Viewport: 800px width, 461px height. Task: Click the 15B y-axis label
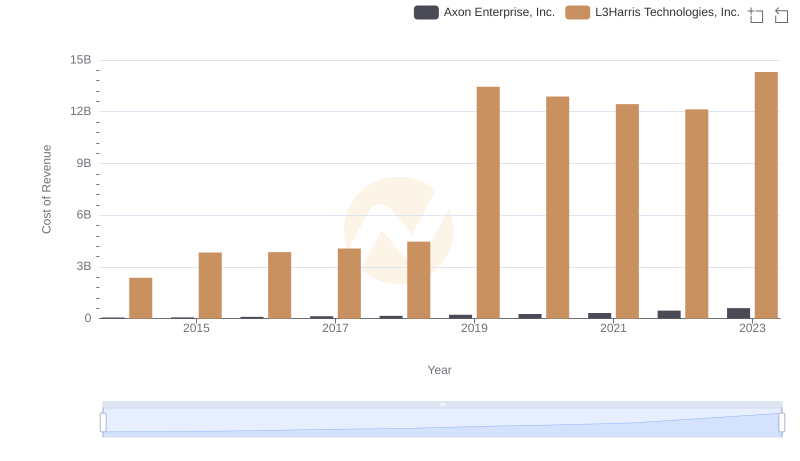pos(81,60)
